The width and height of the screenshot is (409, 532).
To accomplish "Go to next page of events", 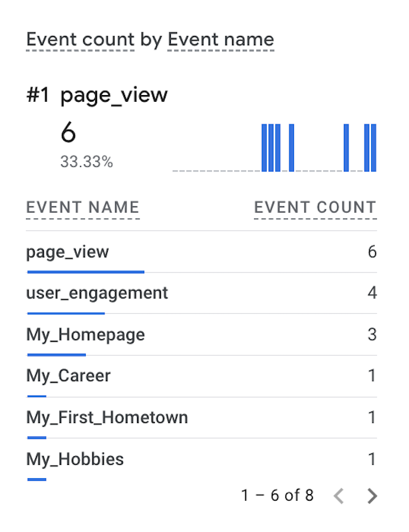I will 372,496.
